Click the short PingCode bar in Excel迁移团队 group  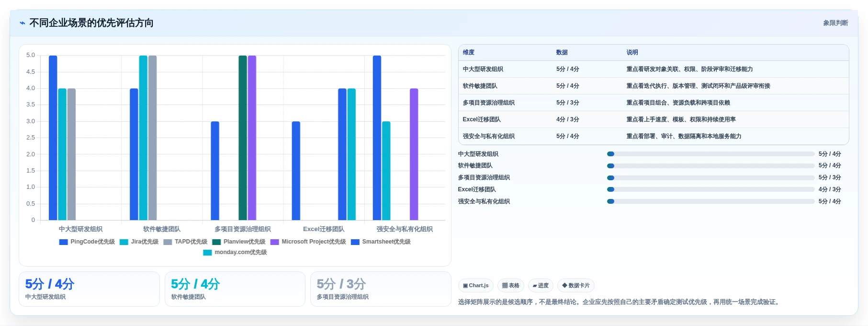coord(296,171)
